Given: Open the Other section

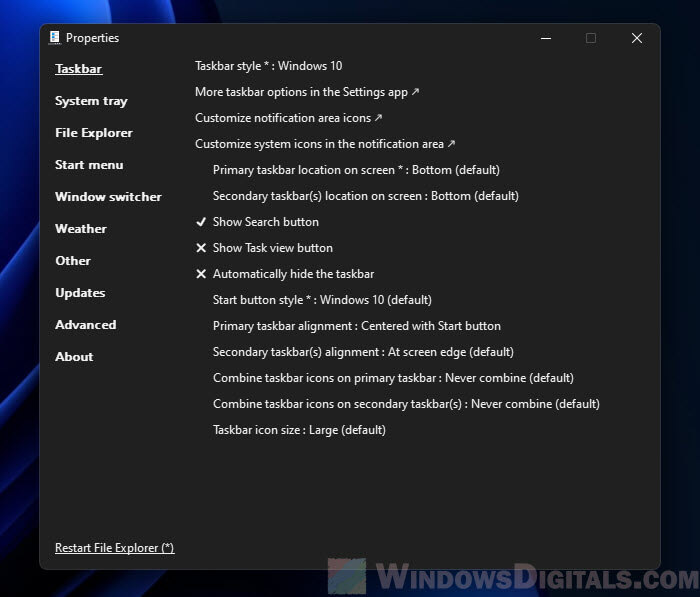Looking at the screenshot, I should pyautogui.click(x=73, y=261).
